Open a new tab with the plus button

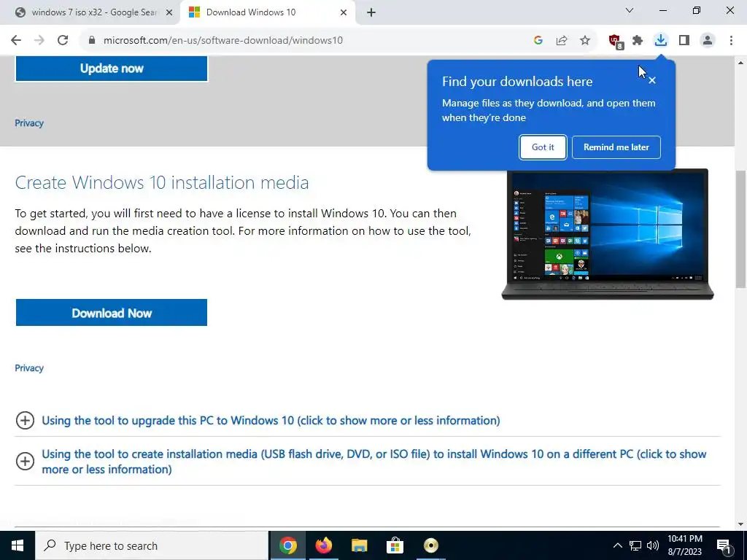coord(371,13)
